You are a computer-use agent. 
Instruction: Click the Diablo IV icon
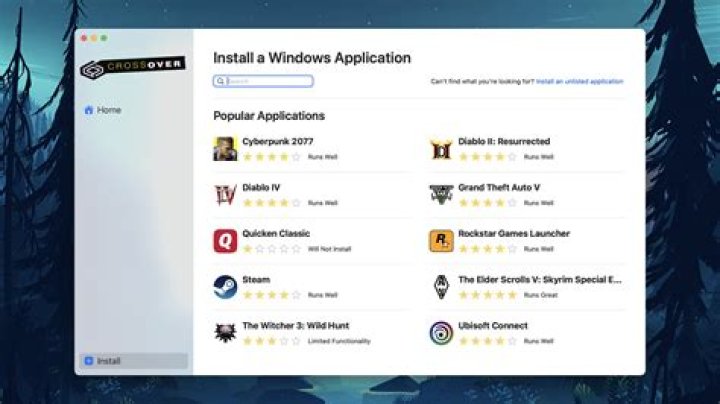click(x=225, y=195)
